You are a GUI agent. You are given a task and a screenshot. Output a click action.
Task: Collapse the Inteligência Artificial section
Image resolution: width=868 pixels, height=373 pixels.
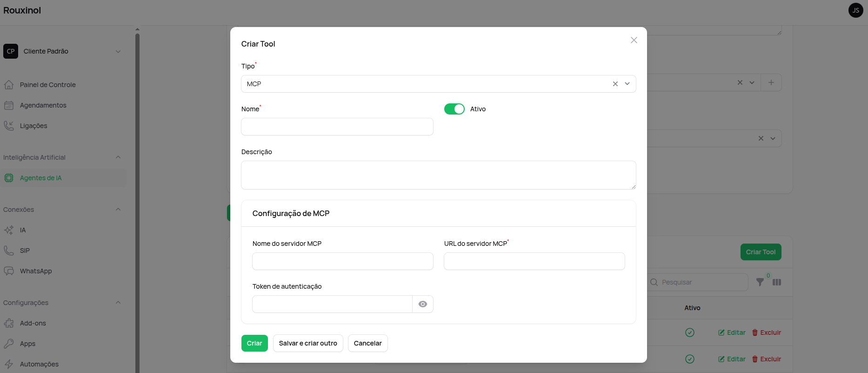point(118,157)
